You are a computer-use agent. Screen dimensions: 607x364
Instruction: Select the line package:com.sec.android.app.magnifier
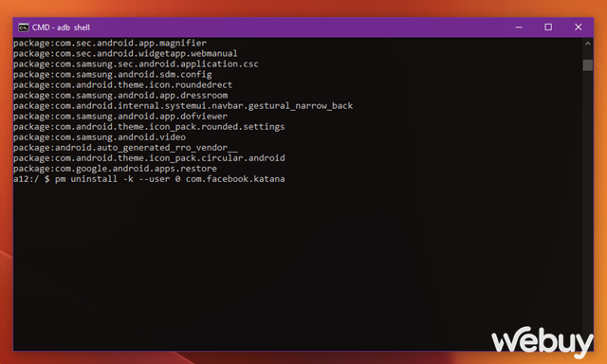pyautogui.click(x=110, y=43)
